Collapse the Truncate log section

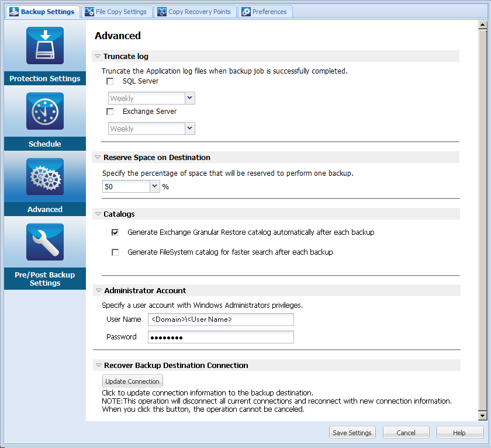(98, 56)
